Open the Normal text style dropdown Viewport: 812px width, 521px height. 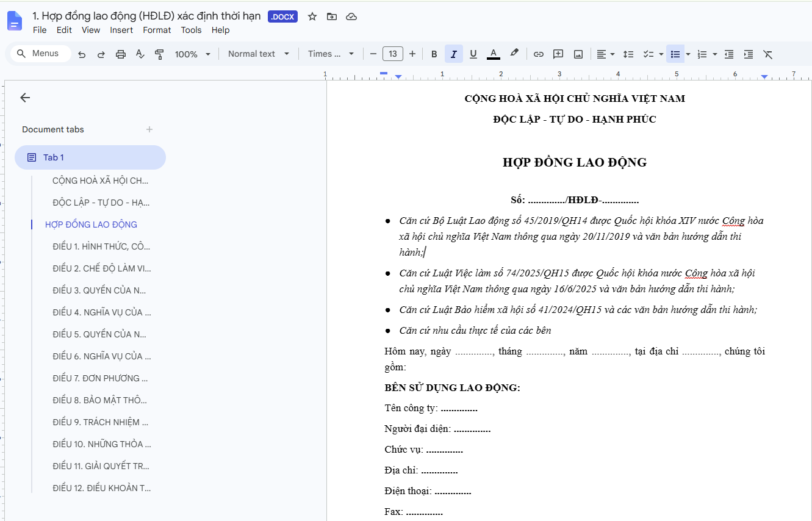click(x=259, y=54)
